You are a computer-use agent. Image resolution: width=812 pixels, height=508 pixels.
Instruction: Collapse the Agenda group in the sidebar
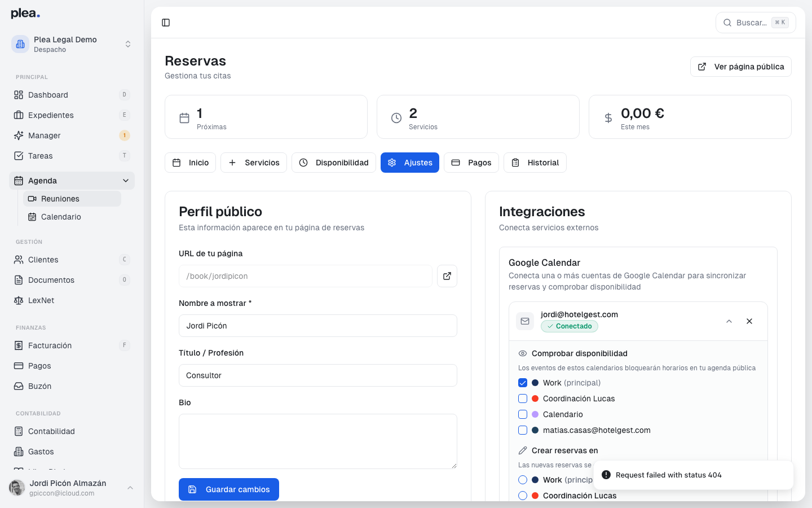[125, 180]
